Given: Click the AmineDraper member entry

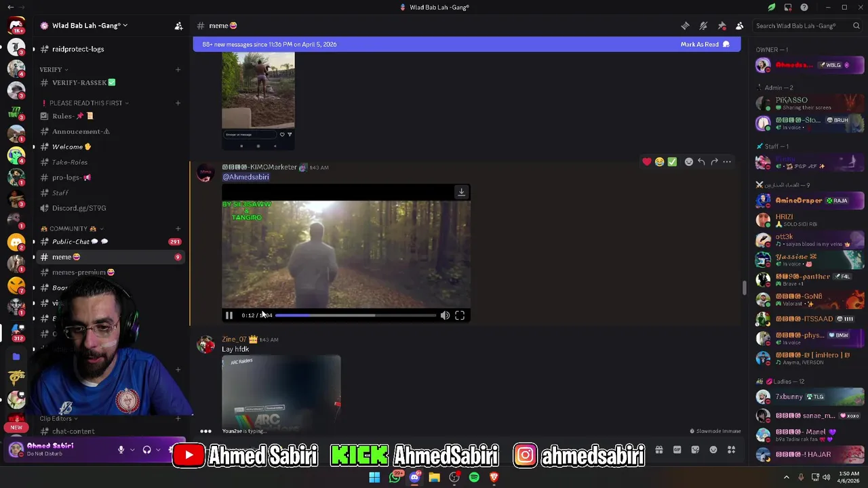Looking at the screenshot, I should [810, 201].
